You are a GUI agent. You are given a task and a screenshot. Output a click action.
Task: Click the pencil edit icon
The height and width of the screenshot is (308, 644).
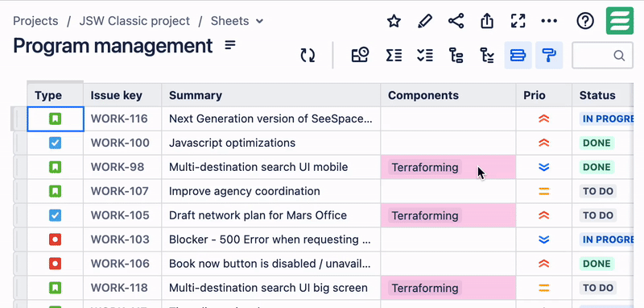[x=425, y=21]
